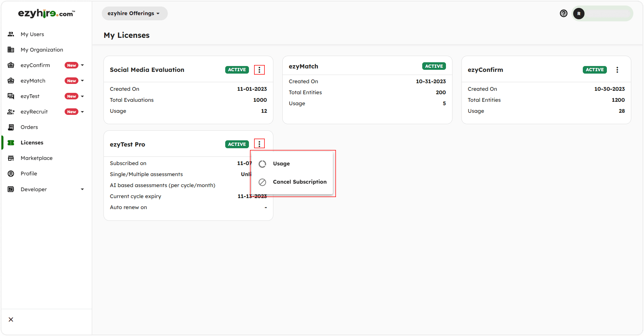The image size is (644, 336).
Task: Click the Social Media Evaluation card title
Action: click(147, 69)
